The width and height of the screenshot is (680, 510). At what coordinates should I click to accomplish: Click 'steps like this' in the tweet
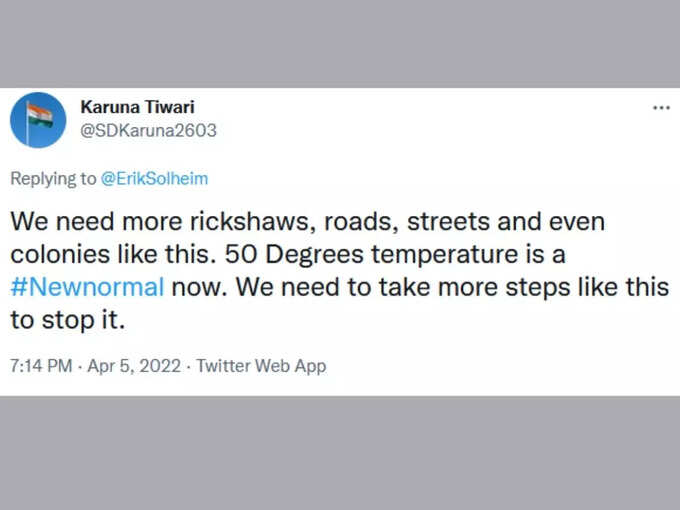(587, 287)
